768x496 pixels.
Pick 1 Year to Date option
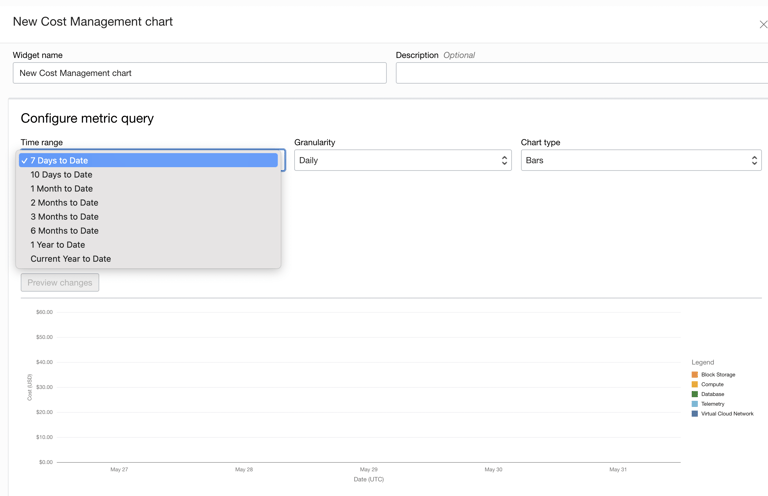coord(57,244)
